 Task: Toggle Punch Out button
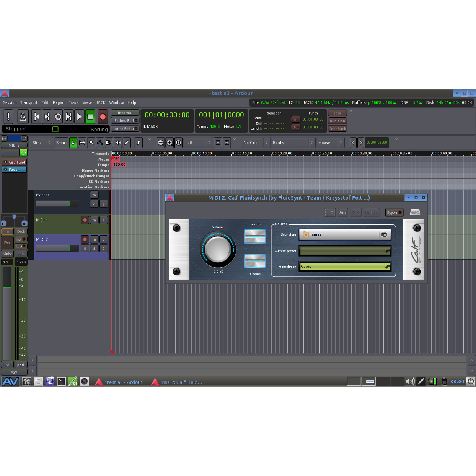(296, 127)
